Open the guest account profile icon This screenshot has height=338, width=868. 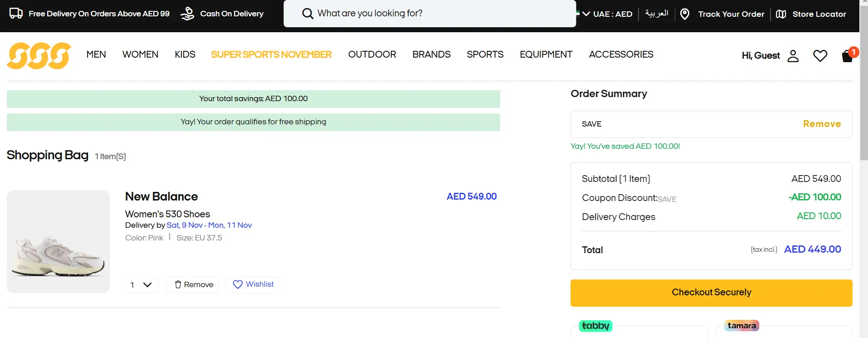click(x=793, y=56)
